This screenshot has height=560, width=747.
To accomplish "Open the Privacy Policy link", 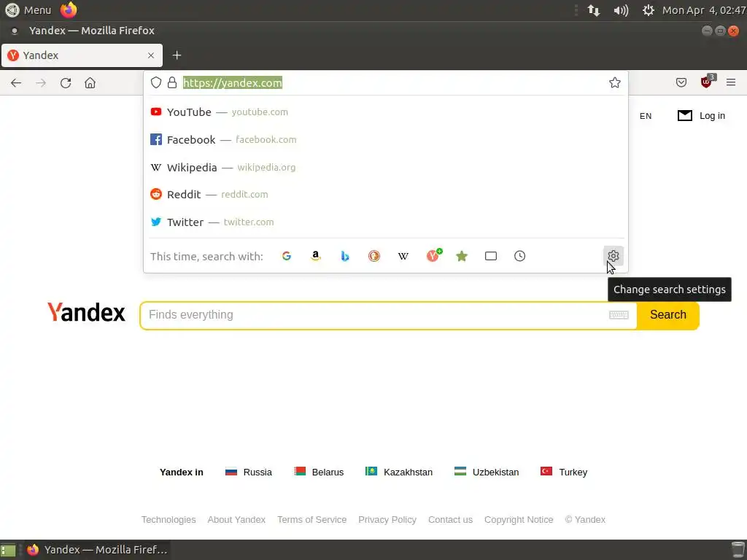I will [387, 519].
